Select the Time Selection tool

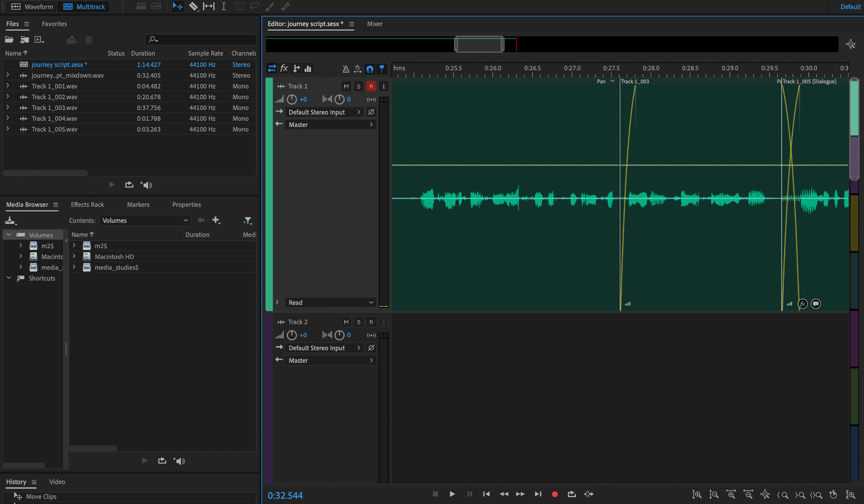[224, 6]
